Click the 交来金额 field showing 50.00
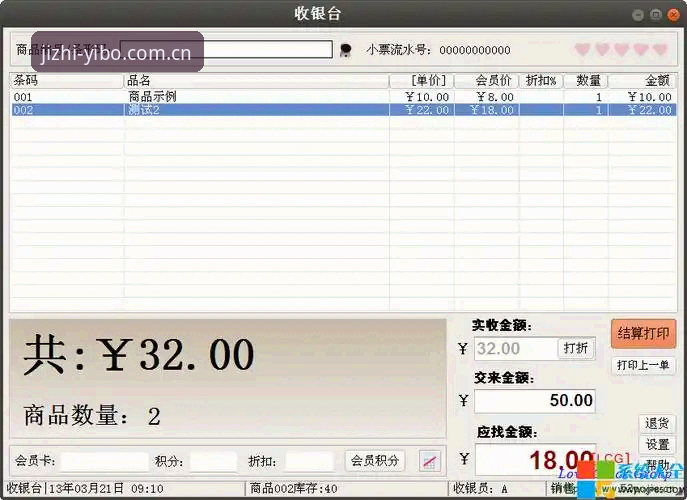Screen dimensions: 687x500 535,401
